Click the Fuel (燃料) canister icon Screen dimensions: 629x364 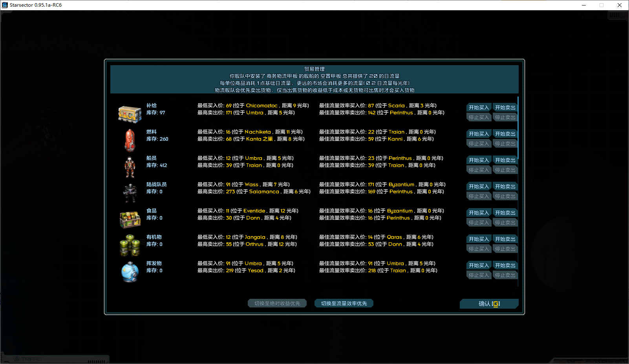130,140
